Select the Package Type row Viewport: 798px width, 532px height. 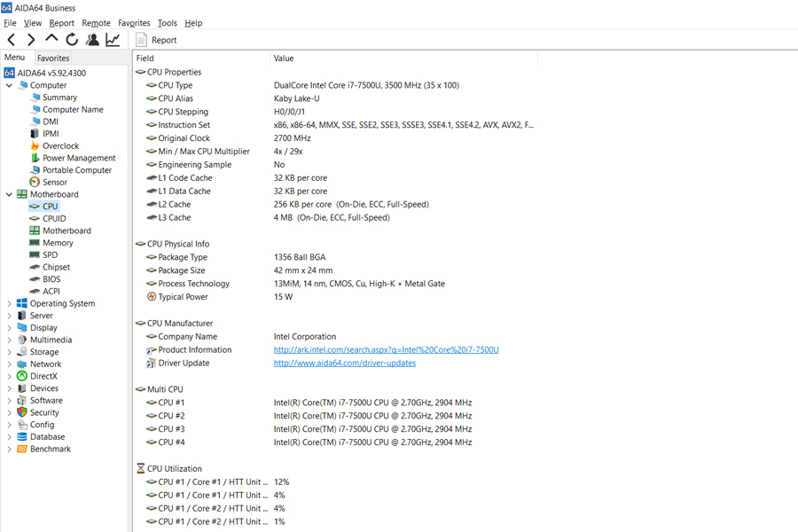click(x=336, y=257)
